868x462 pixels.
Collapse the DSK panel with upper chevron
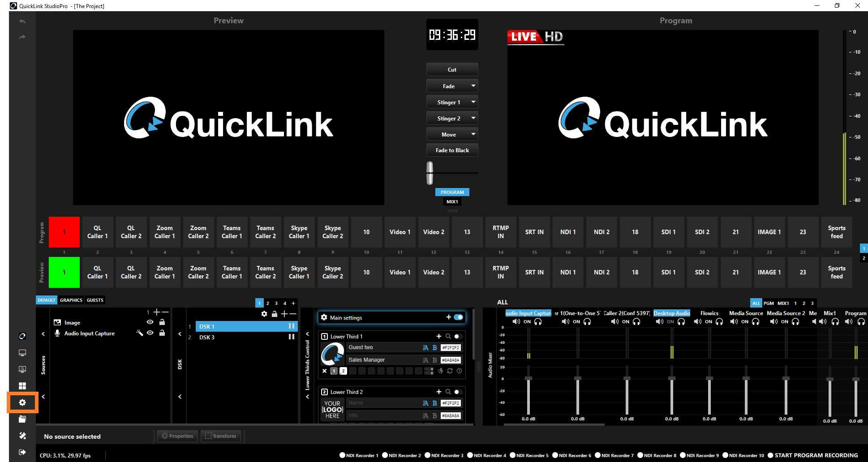[x=180, y=334]
